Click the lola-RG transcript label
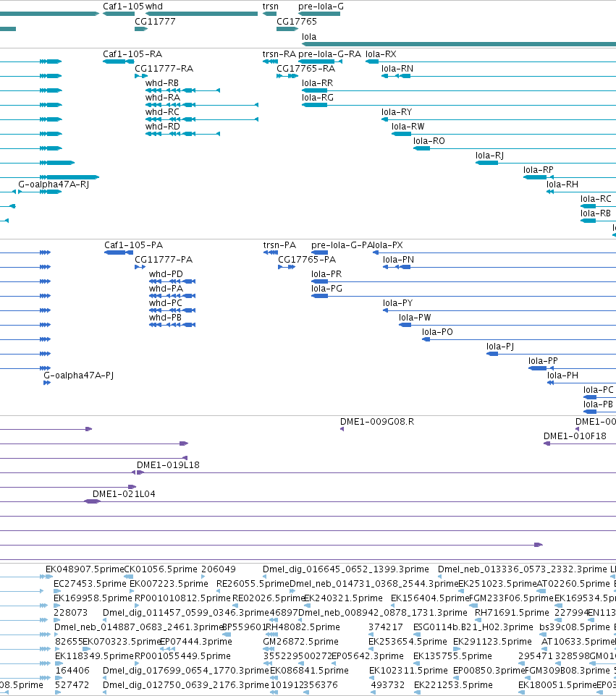Image resolution: width=616 pixels, height=696 pixels. pos(318,98)
